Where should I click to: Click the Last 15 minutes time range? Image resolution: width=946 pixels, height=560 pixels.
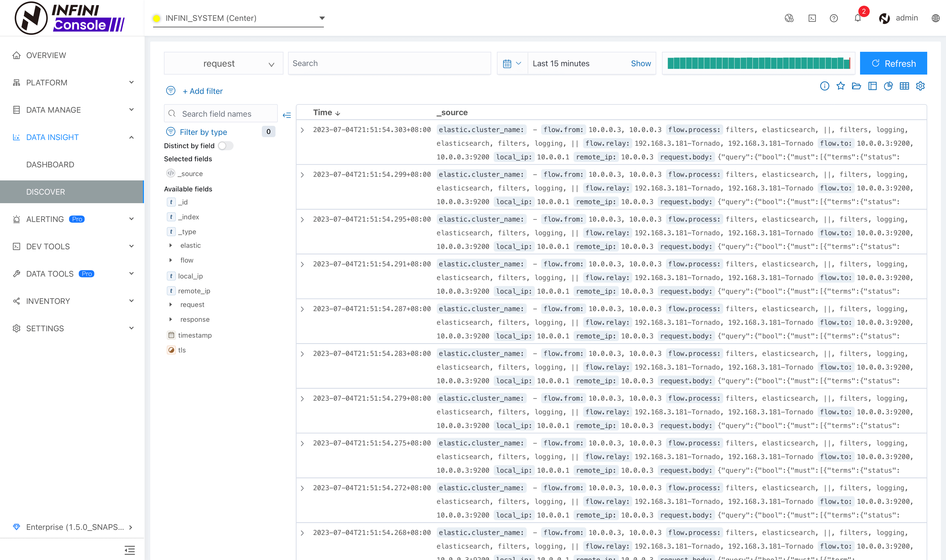(561, 63)
